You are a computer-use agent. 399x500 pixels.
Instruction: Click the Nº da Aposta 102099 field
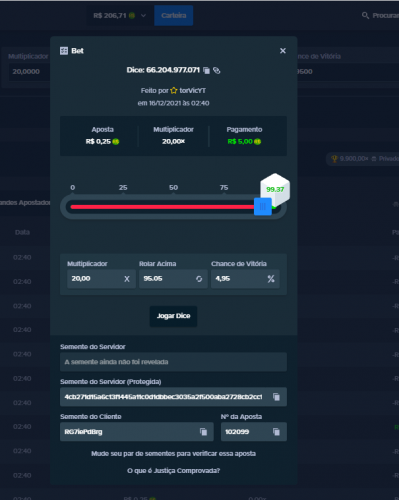[x=254, y=432]
